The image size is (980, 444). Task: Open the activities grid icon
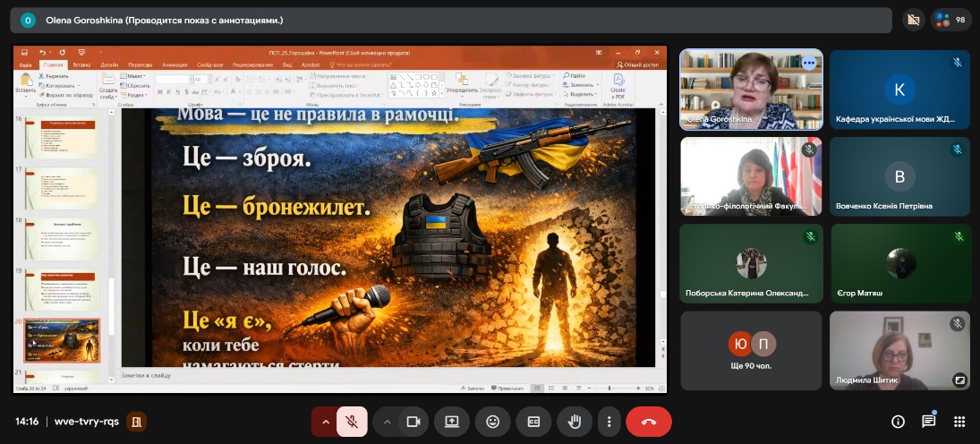[x=959, y=422]
